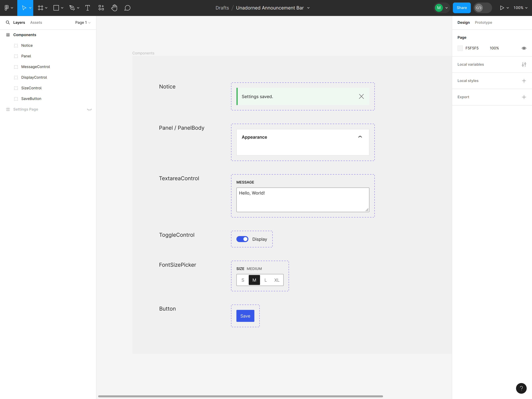Open the 100% zoom dropdown
The image size is (532, 399).
point(521,8)
